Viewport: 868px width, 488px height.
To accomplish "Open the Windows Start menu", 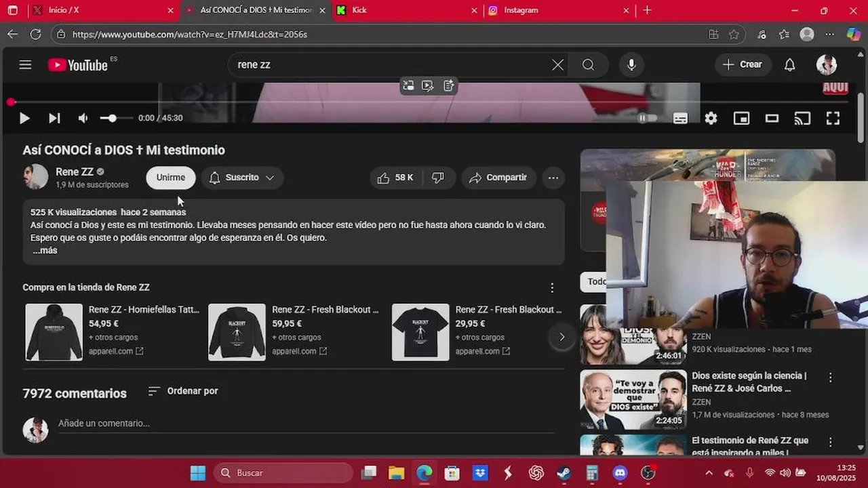I will pyautogui.click(x=198, y=472).
